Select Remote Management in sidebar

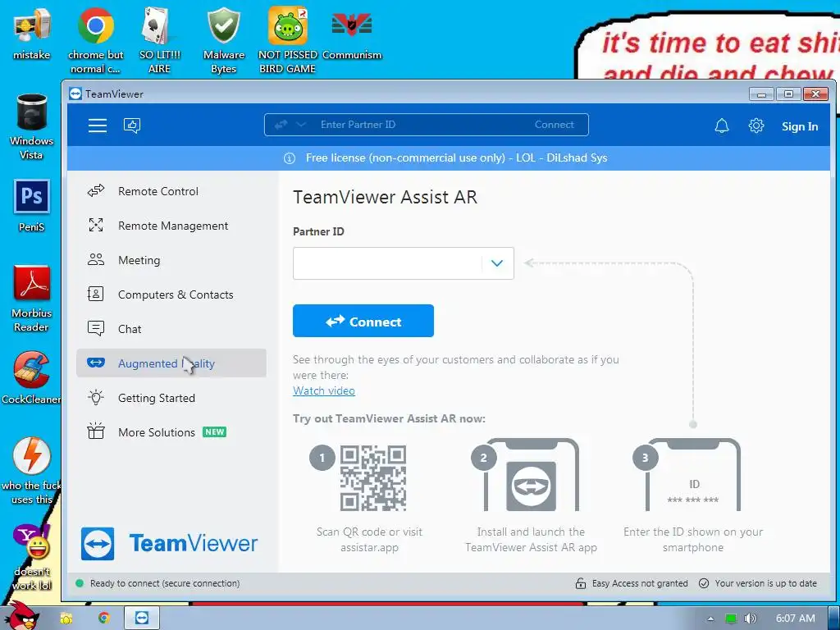(171, 226)
